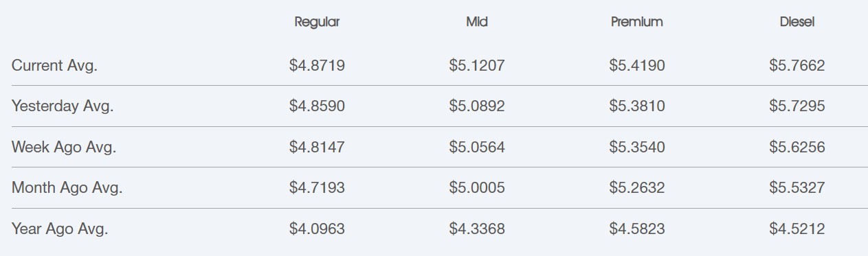Click current regular price $4.8719
Screen dimensions: 868x256
tap(317, 66)
